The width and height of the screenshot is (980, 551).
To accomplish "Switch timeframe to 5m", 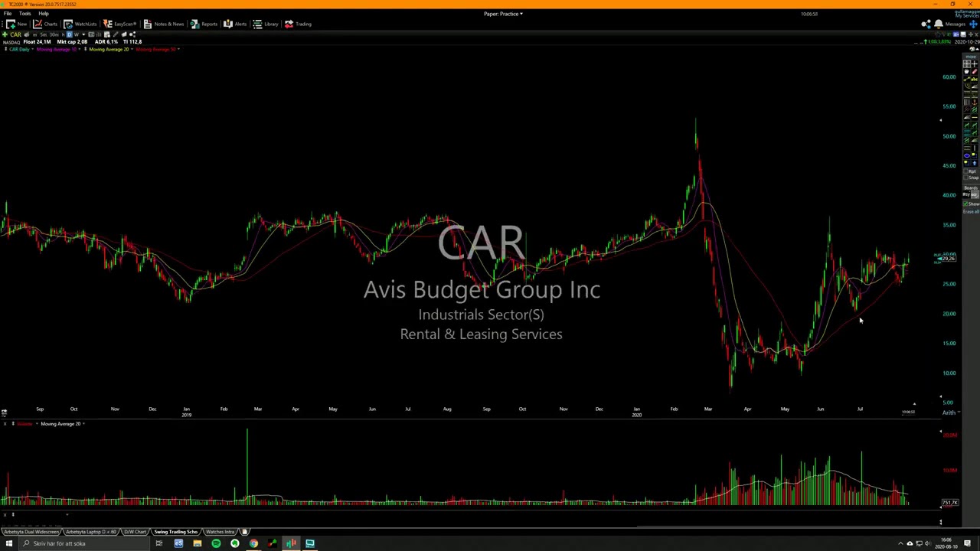I will click(44, 34).
